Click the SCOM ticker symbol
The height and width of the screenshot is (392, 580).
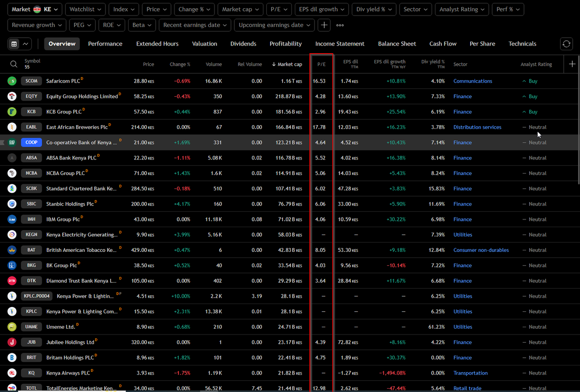pyautogui.click(x=31, y=81)
